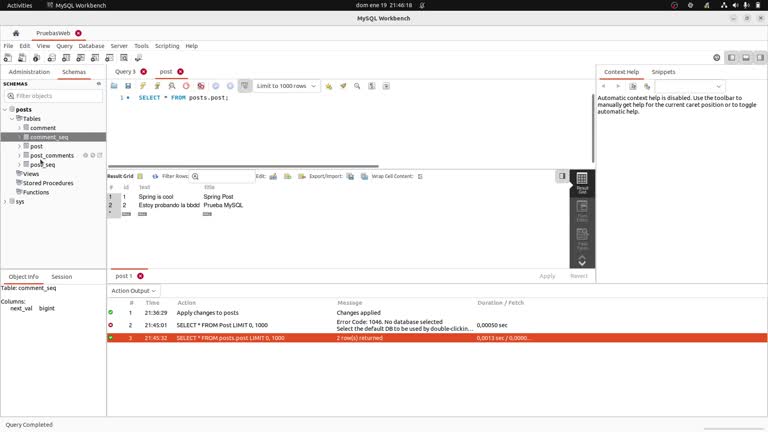Rollback transaction icon in editor toolbar
This screenshot has width=768, height=432.
click(x=230, y=86)
